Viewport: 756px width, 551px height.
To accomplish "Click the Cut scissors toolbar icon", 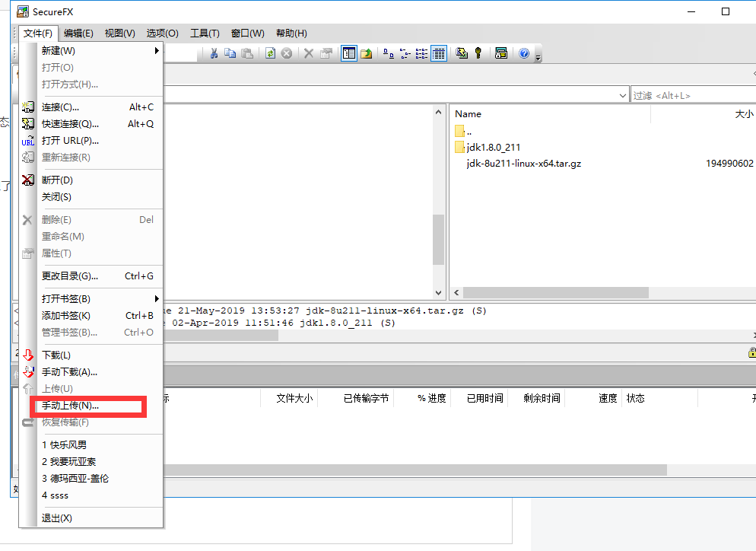I will [x=214, y=53].
